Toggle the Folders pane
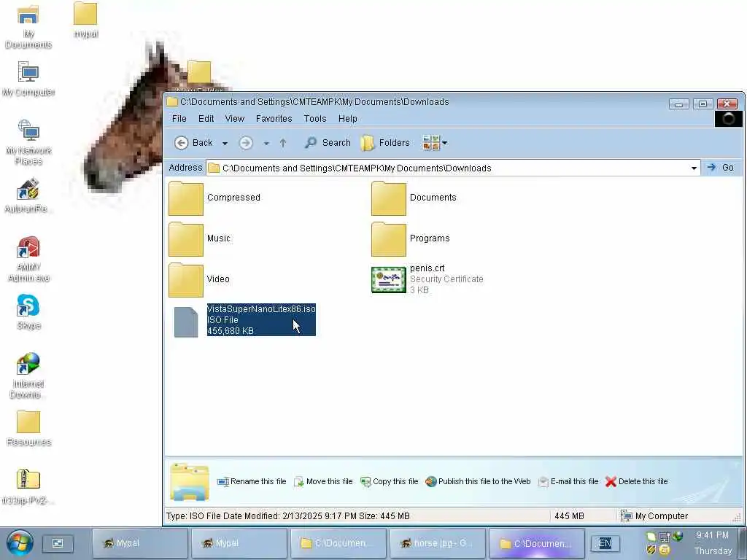Image resolution: width=747 pixels, height=560 pixels. [x=385, y=143]
